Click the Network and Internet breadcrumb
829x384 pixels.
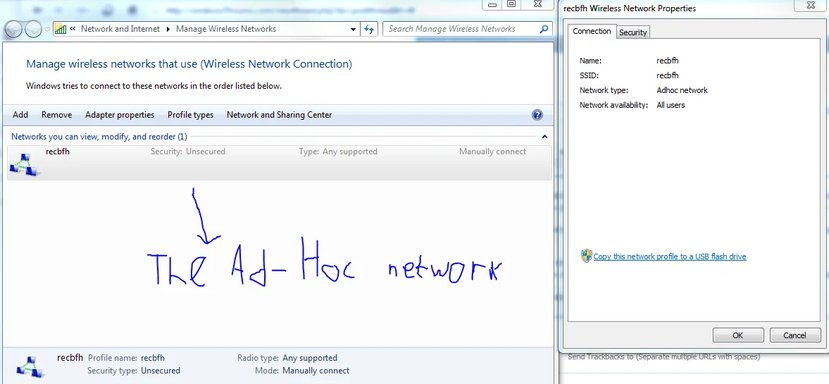click(x=120, y=29)
